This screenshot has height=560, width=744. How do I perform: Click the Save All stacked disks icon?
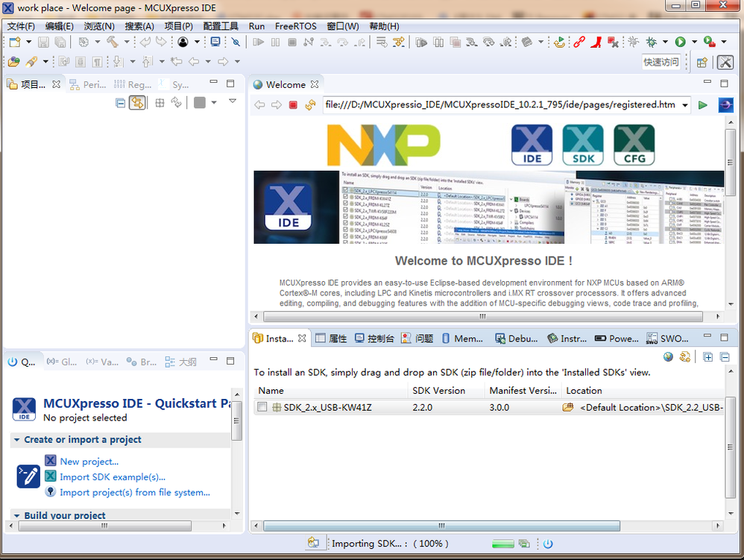tap(60, 43)
